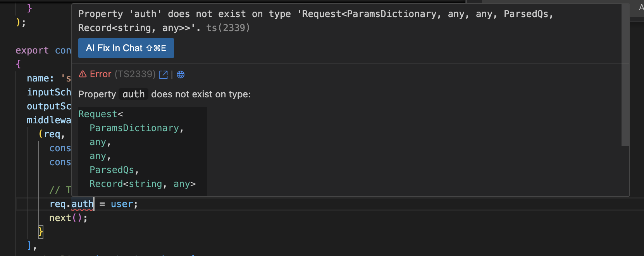The width and height of the screenshot is (644, 256).
Task: Click the red warning triangle icon
Action: [83, 74]
